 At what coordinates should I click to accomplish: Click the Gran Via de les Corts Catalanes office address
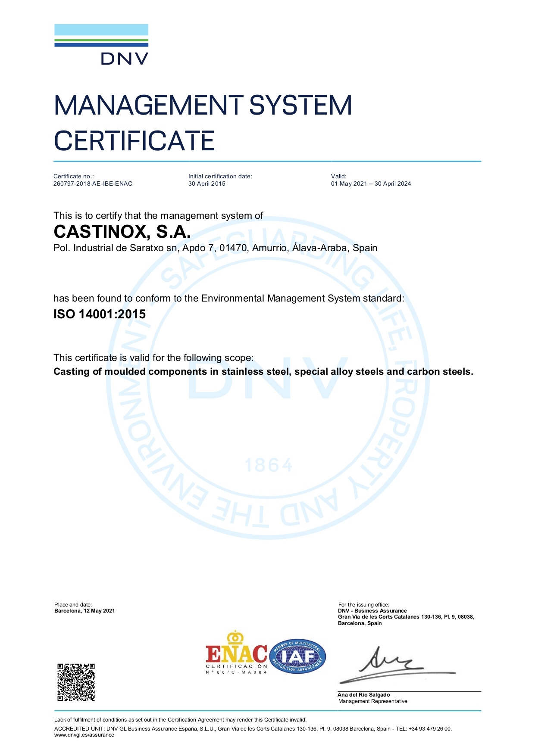pos(406,620)
